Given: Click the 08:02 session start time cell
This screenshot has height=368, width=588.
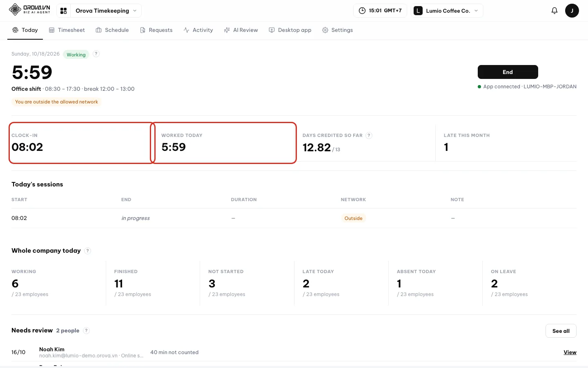Looking at the screenshot, I should coord(19,218).
